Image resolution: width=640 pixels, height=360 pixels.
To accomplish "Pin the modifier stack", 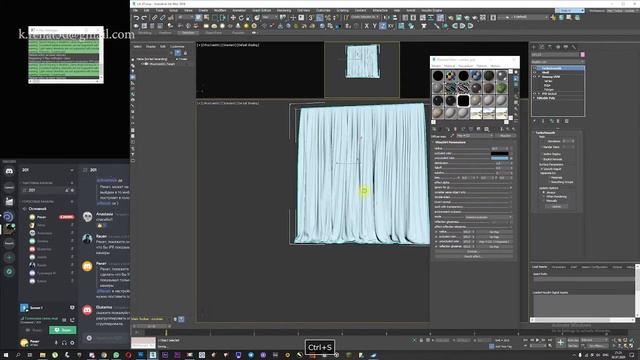I will point(535,121).
